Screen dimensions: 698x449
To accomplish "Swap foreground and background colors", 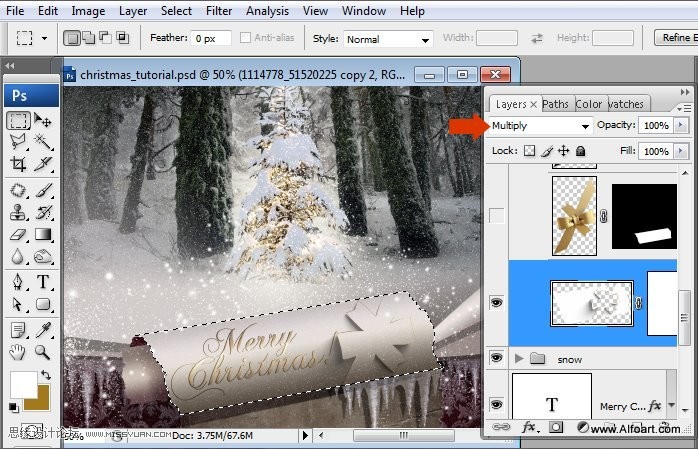I will (x=45, y=375).
